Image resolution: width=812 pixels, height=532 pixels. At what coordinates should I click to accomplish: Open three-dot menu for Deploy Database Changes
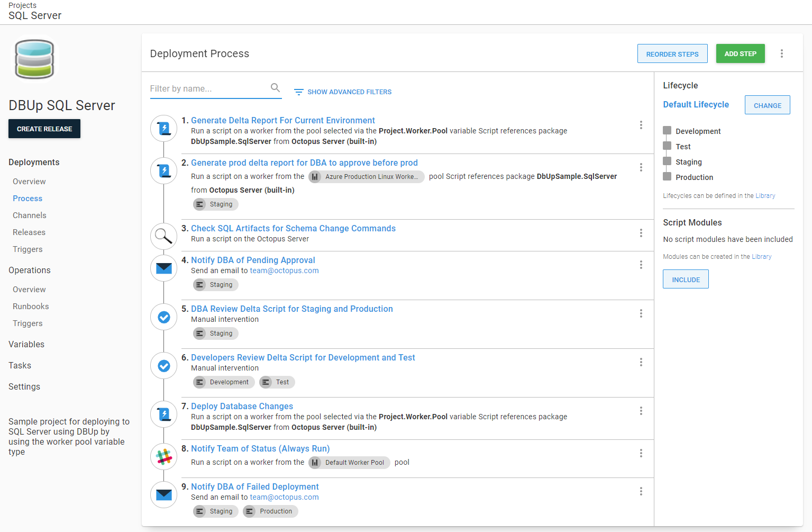[641, 411]
